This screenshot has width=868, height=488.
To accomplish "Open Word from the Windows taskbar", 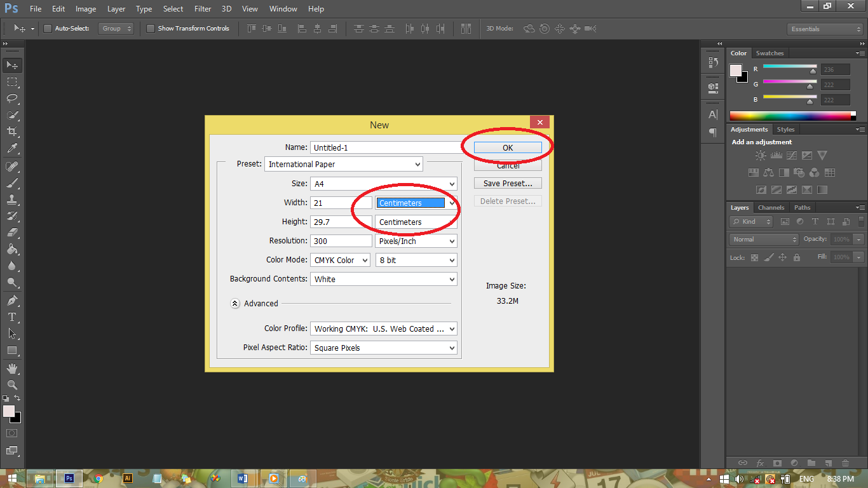I will tap(243, 478).
